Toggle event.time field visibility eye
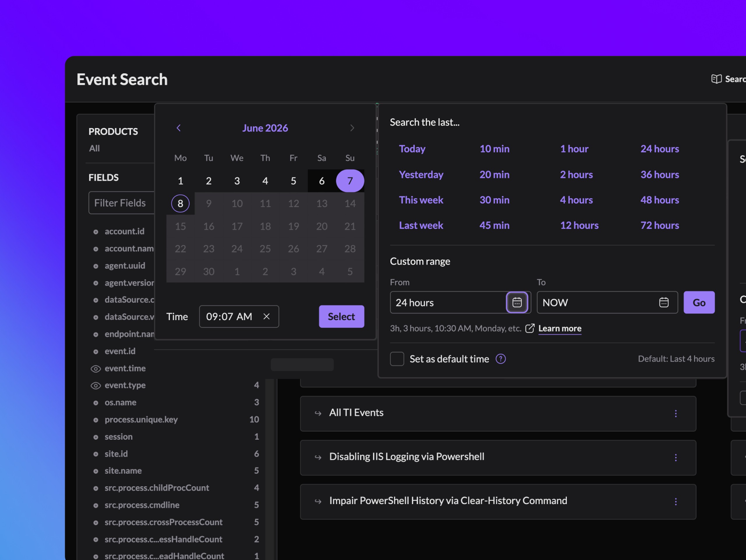 (96, 369)
